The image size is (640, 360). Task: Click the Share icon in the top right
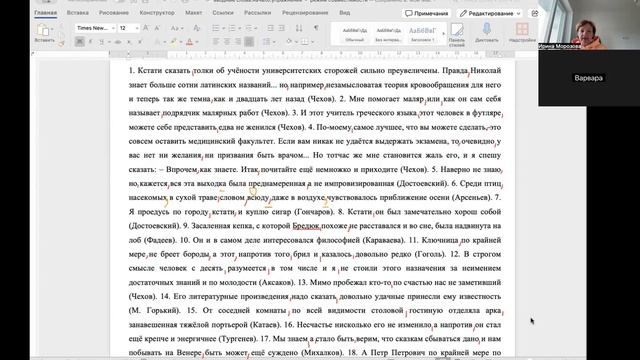tap(534, 13)
